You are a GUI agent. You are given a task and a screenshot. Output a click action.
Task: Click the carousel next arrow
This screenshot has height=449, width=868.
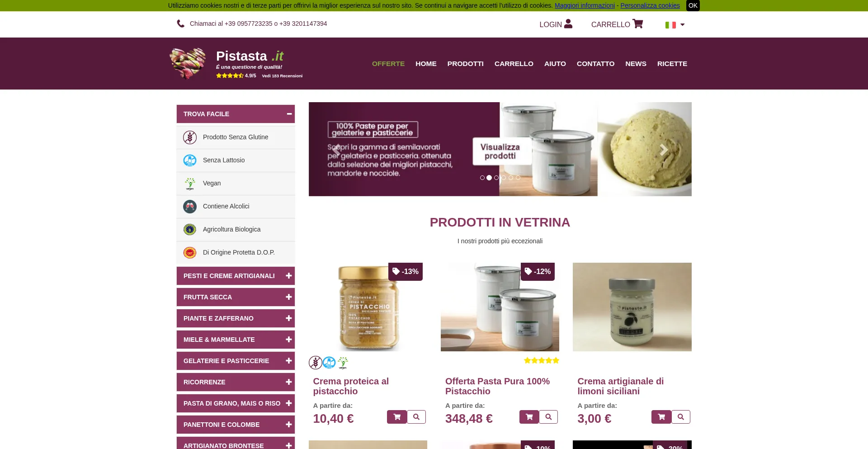click(x=663, y=150)
